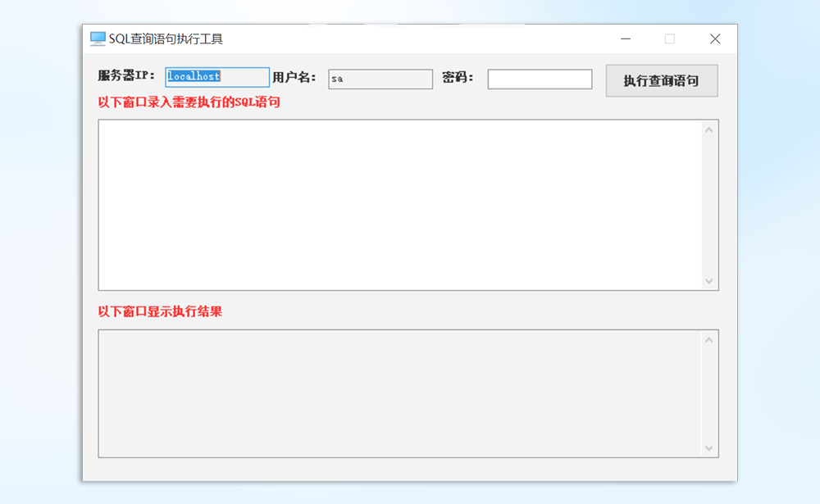Focus the 用户名 field showing sa
The height and width of the screenshot is (504, 820).
coord(380,79)
